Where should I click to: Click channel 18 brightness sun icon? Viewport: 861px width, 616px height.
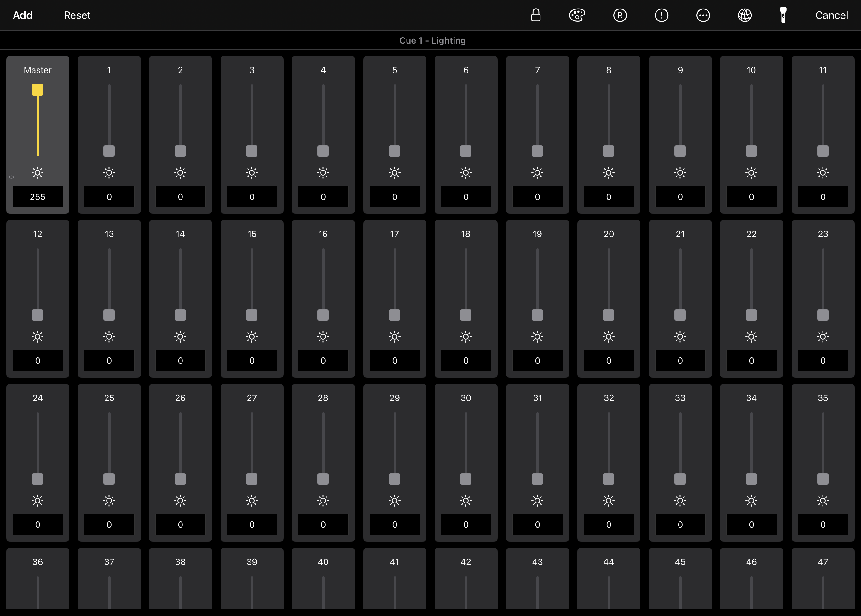click(466, 337)
